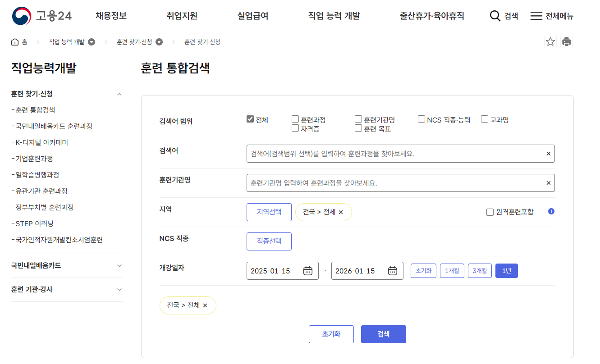Clear the 검색어 field with the × icon
Screen dimensions: 600x364
pyautogui.click(x=548, y=153)
